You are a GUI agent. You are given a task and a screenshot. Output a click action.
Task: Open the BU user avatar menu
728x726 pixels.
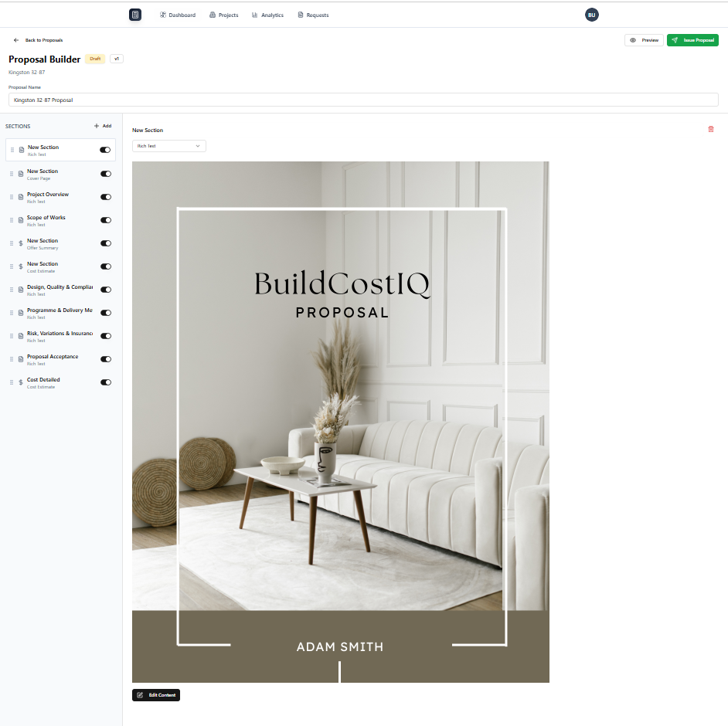(591, 15)
